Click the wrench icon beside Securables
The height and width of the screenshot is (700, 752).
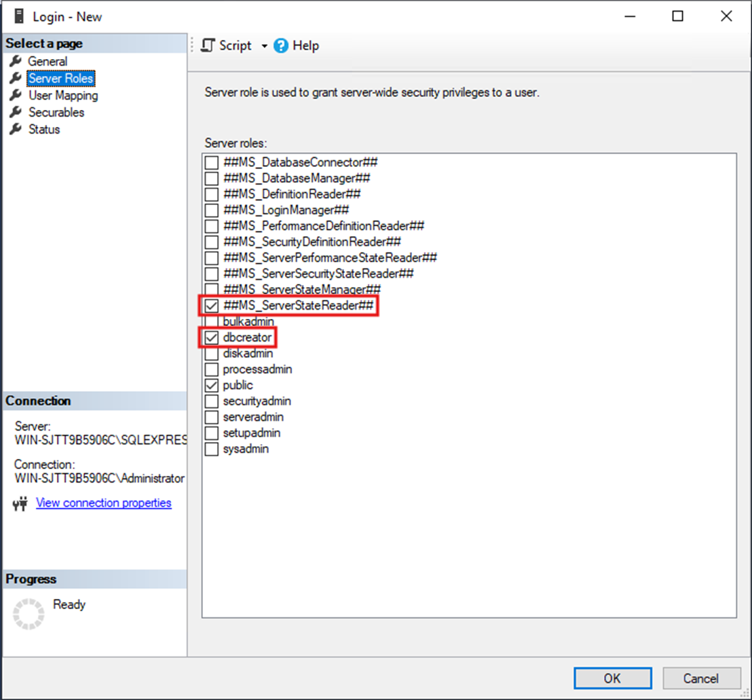point(16,112)
